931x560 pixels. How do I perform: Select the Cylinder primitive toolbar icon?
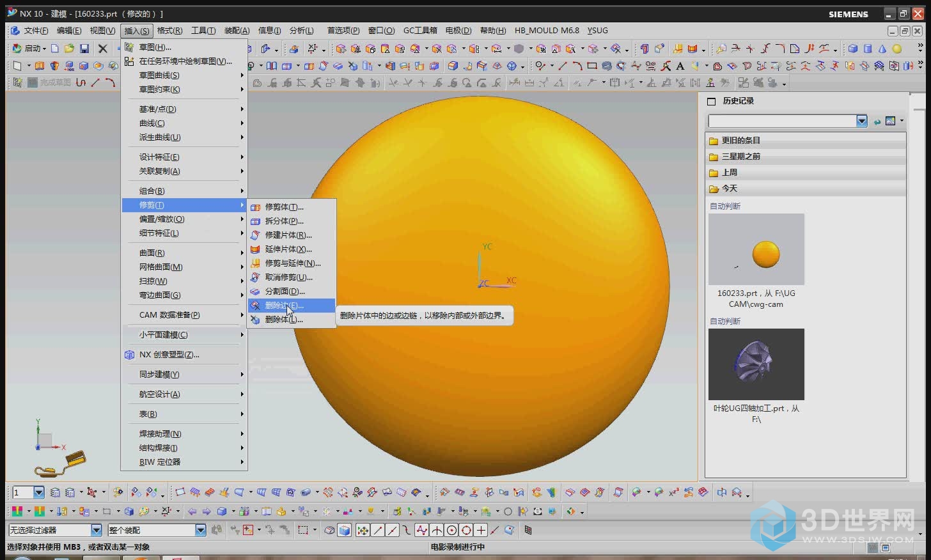868,49
